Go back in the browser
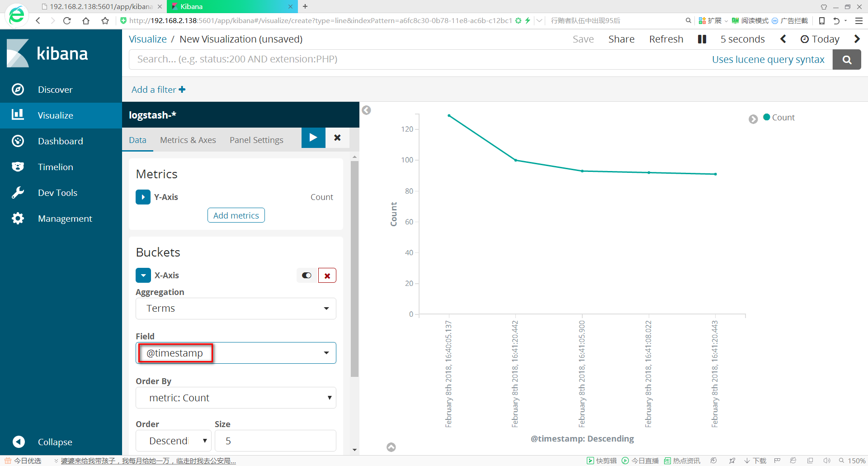 coord(38,20)
